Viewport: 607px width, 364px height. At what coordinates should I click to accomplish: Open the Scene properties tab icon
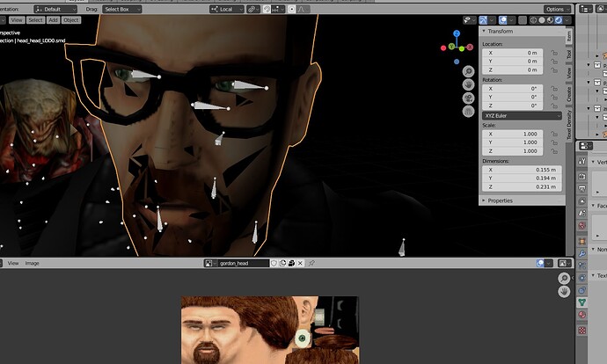581,213
